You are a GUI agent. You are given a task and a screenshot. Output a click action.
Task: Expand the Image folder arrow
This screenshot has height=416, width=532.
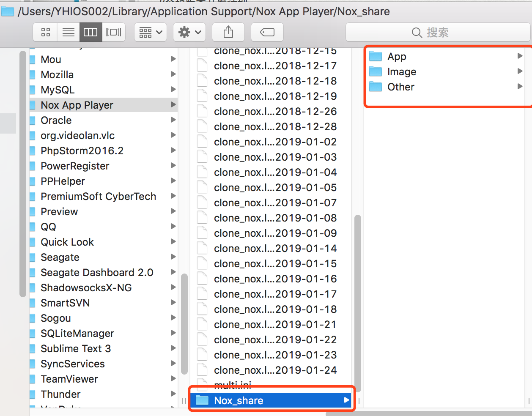pyautogui.click(x=520, y=71)
